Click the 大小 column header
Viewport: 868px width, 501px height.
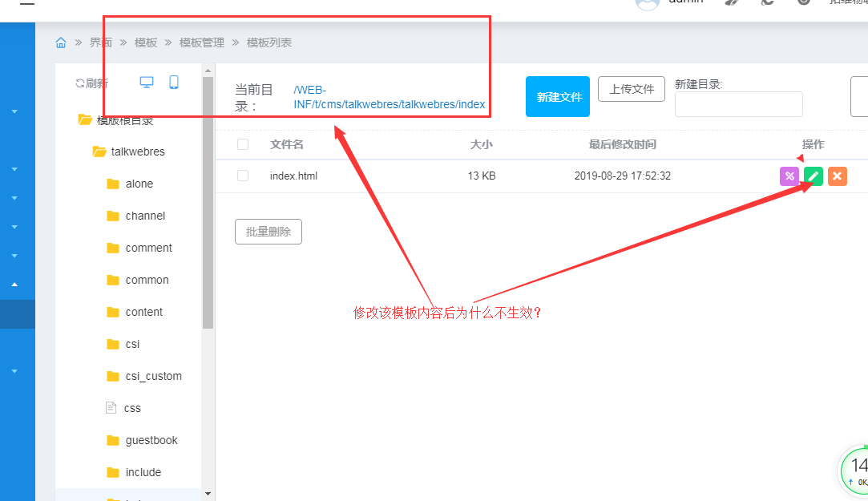click(481, 144)
